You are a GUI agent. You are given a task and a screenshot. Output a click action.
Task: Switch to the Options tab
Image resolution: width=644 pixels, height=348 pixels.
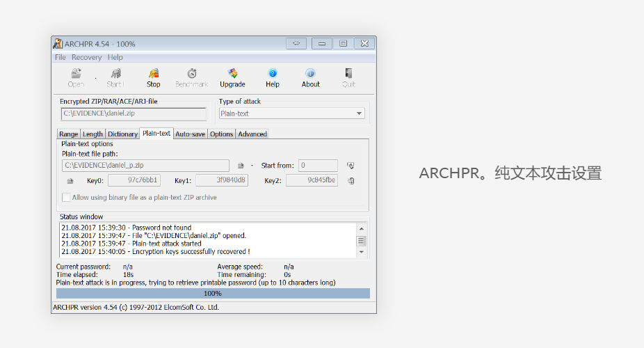(221, 134)
